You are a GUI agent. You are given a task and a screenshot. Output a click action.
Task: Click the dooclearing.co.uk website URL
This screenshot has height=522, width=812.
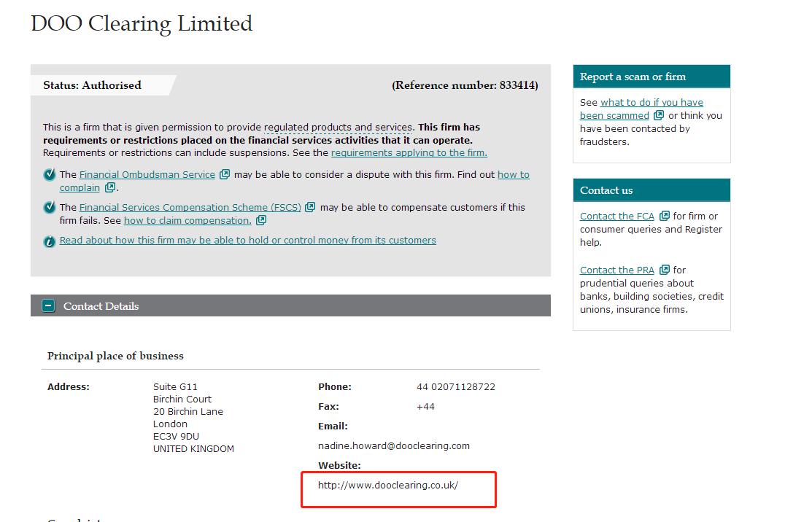[387, 485]
